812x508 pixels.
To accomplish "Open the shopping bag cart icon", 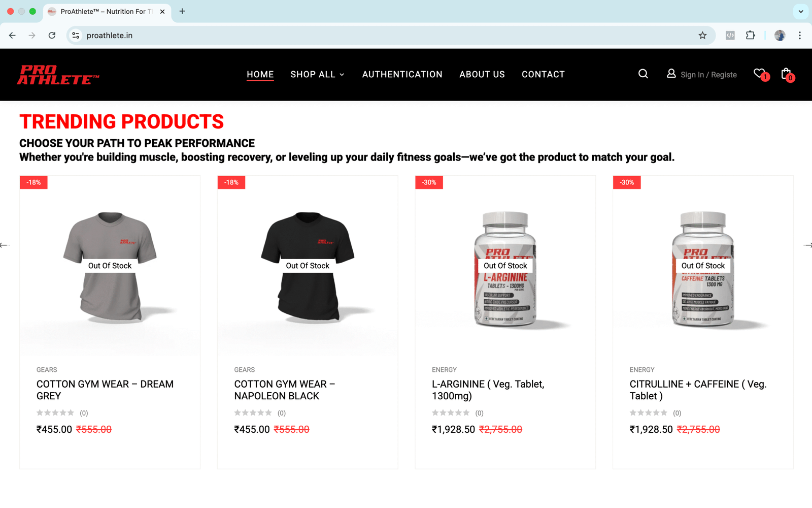I will tap(787, 74).
